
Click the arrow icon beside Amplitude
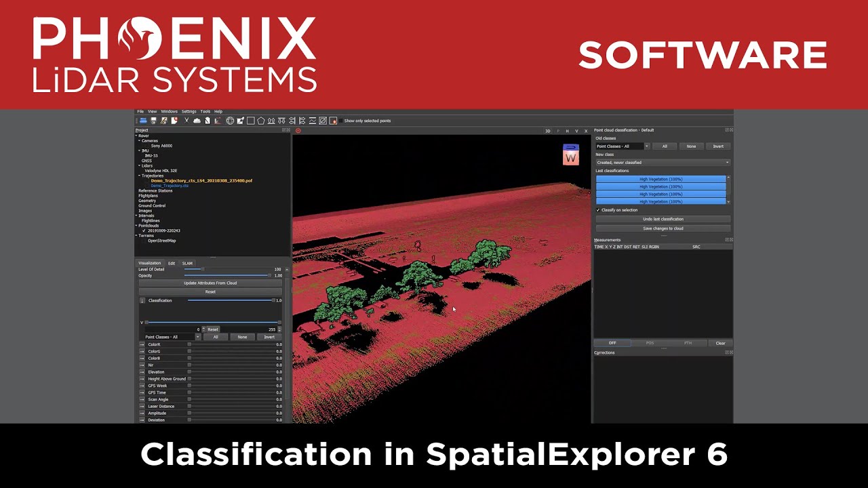click(x=142, y=413)
